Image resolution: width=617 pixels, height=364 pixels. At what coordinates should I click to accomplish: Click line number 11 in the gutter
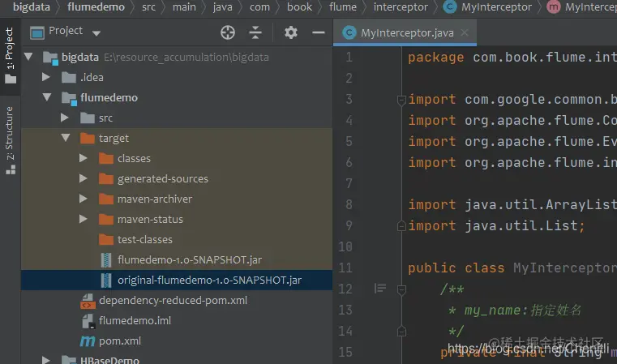[345, 268]
